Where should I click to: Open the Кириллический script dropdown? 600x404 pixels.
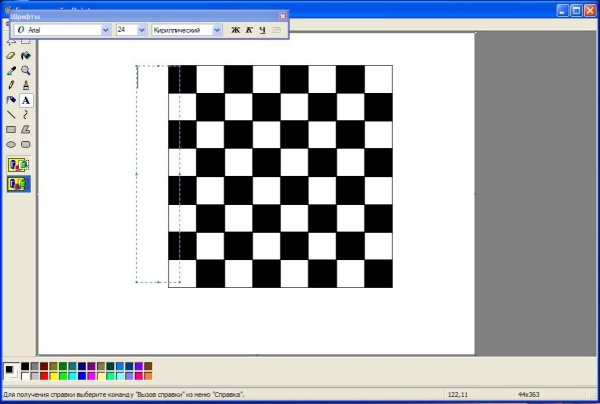[216, 30]
